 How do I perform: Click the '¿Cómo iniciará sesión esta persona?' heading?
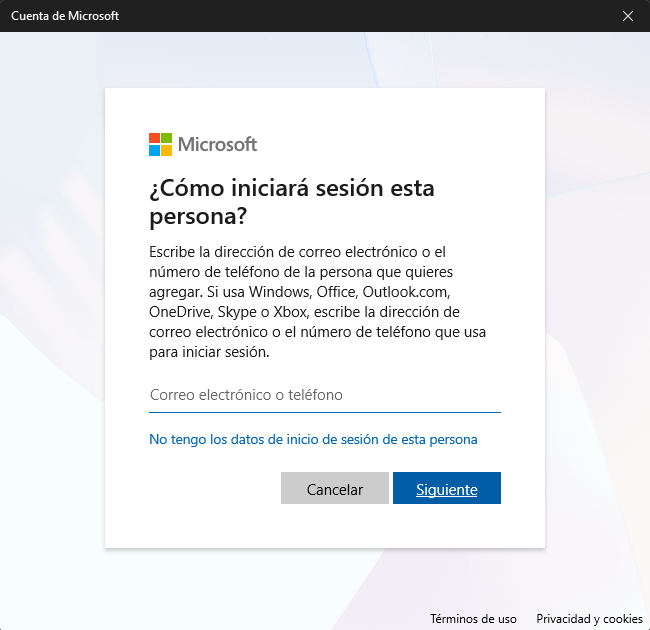[292, 202]
